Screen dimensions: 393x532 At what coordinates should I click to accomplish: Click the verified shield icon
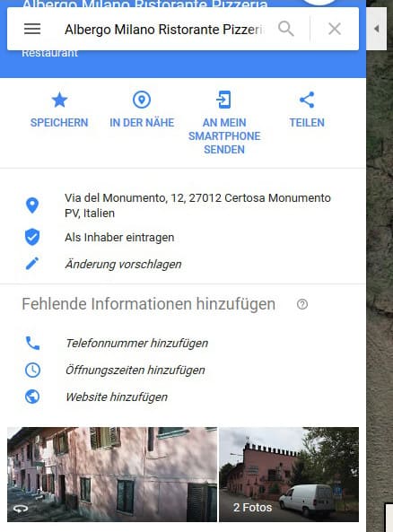click(x=32, y=237)
